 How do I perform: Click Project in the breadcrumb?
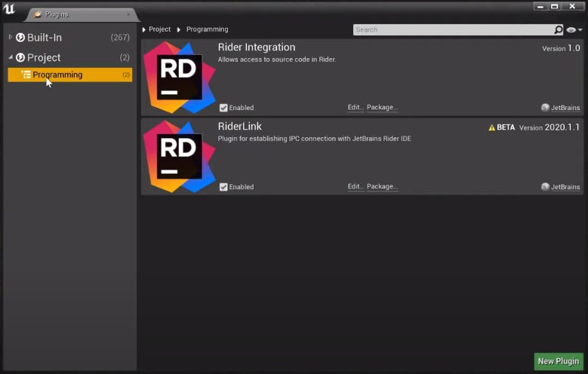(159, 29)
